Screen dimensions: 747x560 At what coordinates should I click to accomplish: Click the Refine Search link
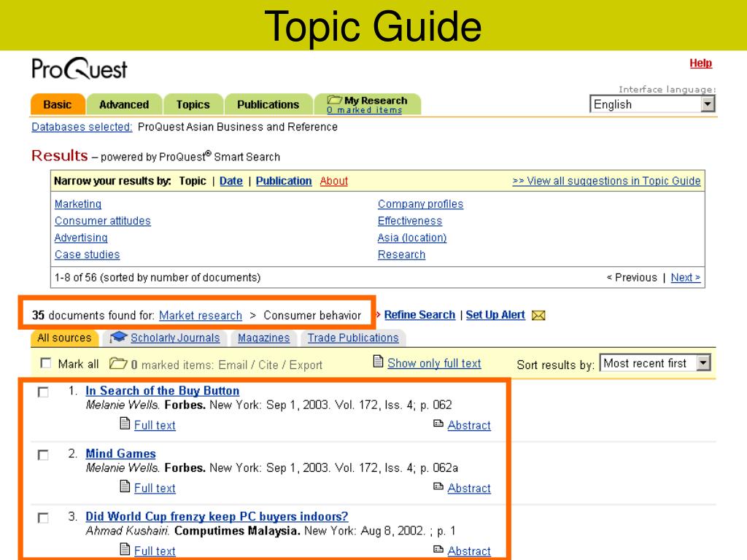coord(419,315)
